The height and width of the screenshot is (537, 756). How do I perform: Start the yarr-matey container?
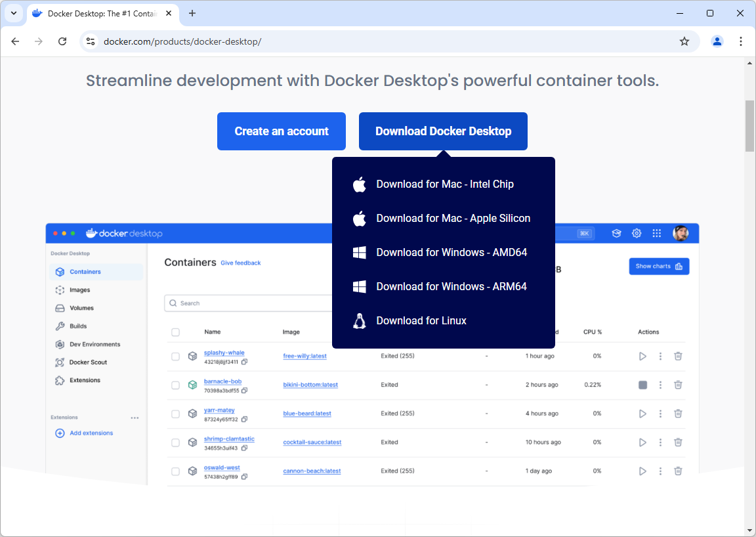(x=642, y=414)
